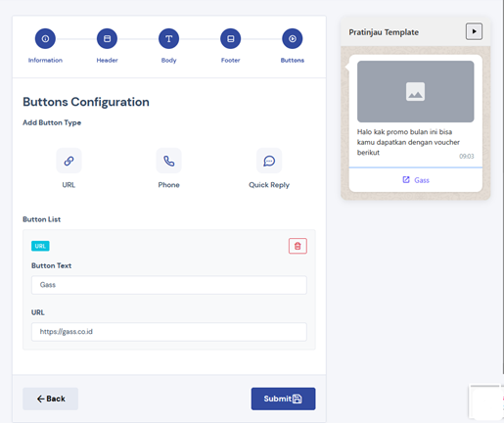
Task: Go Back to previous step
Action: 50,399
